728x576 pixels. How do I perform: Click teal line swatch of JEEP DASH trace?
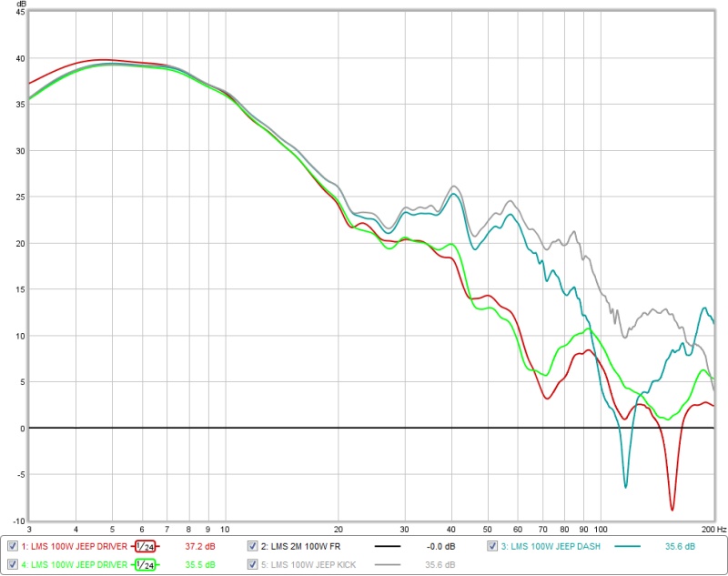(627, 546)
